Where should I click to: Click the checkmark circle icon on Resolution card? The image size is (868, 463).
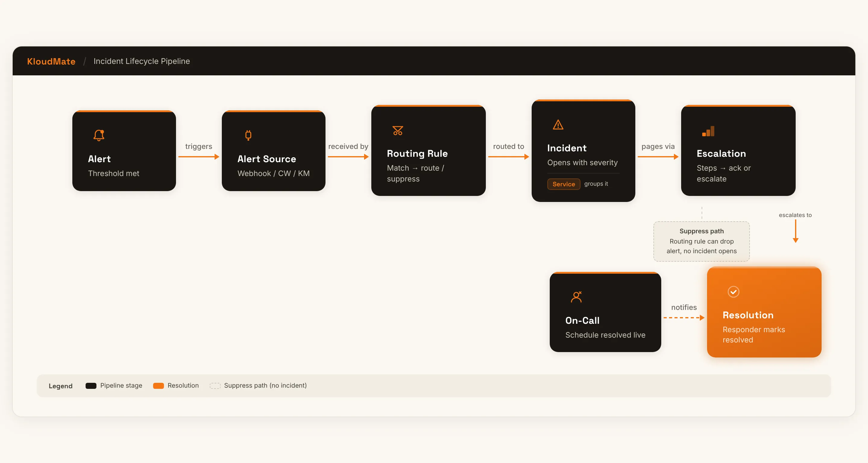coord(733,291)
